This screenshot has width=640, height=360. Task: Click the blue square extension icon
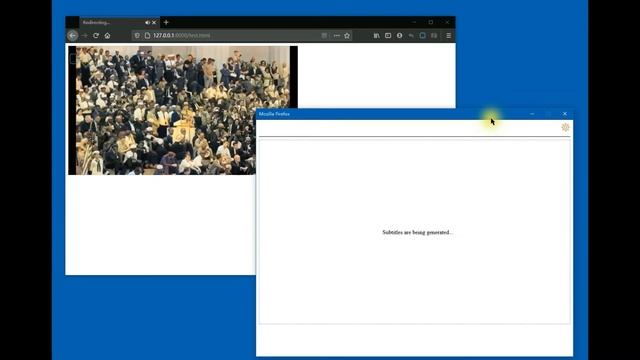pyautogui.click(x=422, y=36)
